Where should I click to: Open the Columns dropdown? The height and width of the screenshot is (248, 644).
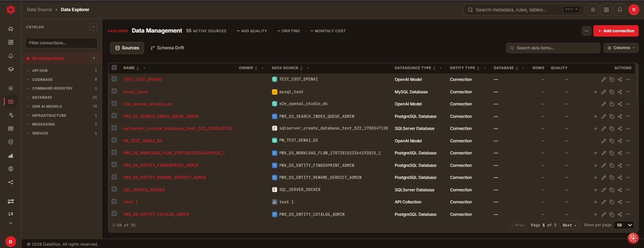[x=621, y=48]
